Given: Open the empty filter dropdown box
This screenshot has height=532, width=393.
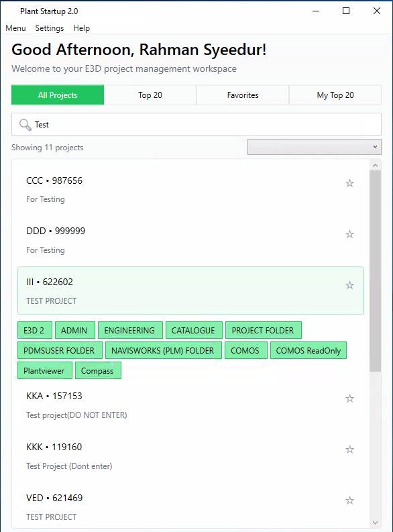Looking at the screenshot, I should coord(315,147).
